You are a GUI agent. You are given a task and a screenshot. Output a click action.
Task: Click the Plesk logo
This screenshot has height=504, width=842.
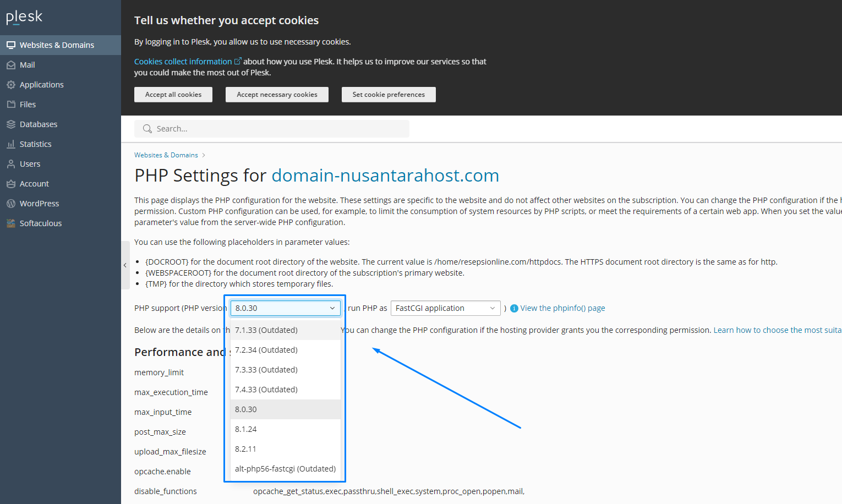pyautogui.click(x=24, y=17)
